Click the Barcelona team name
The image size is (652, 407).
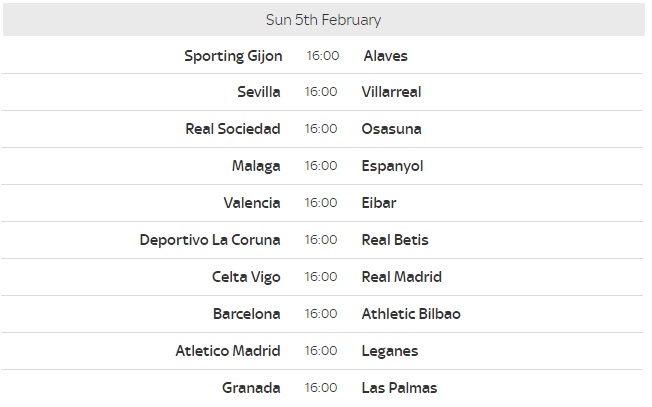pyautogui.click(x=247, y=314)
